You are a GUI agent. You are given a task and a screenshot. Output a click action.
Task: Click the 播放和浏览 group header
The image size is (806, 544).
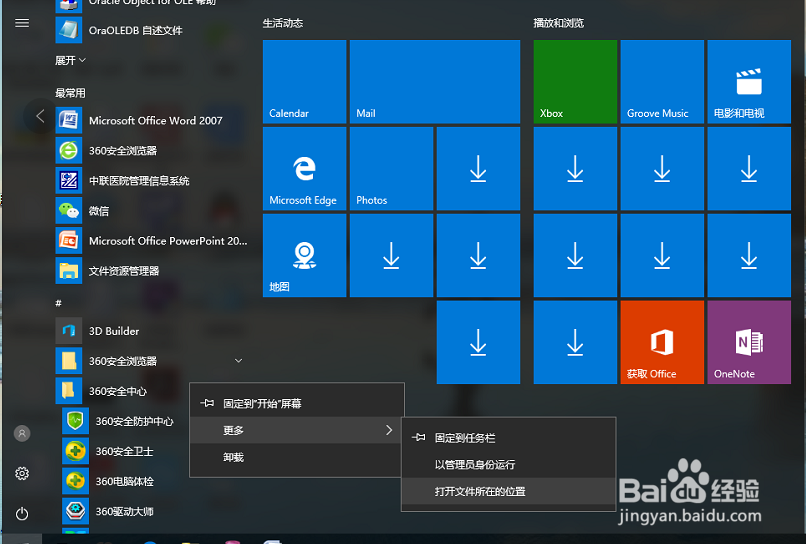pos(559,23)
